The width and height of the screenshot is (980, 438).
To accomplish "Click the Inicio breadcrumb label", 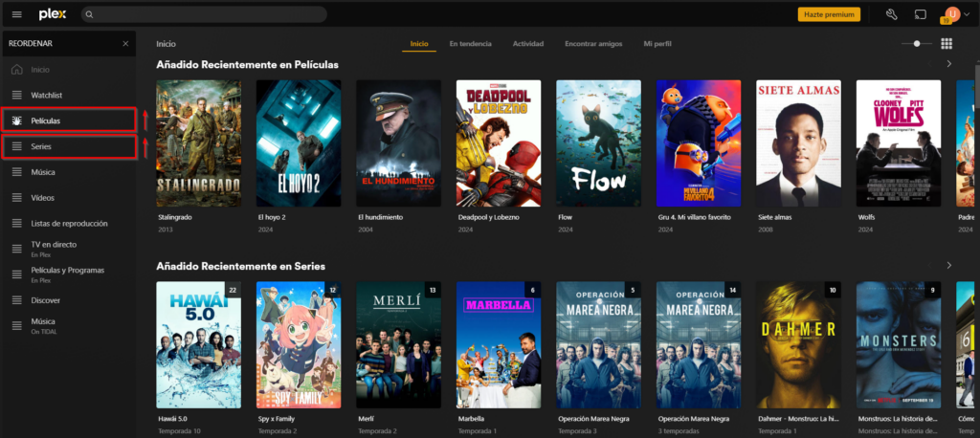I will click(x=167, y=44).
